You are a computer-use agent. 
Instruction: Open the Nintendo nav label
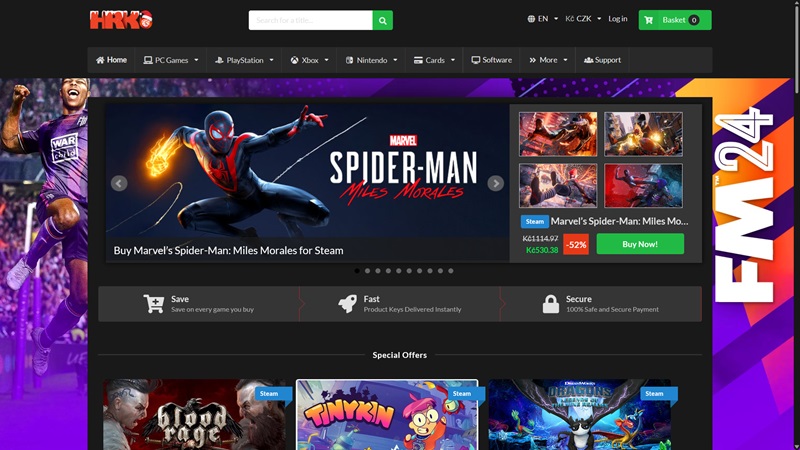pyautogui.click(x=372, y=60)
